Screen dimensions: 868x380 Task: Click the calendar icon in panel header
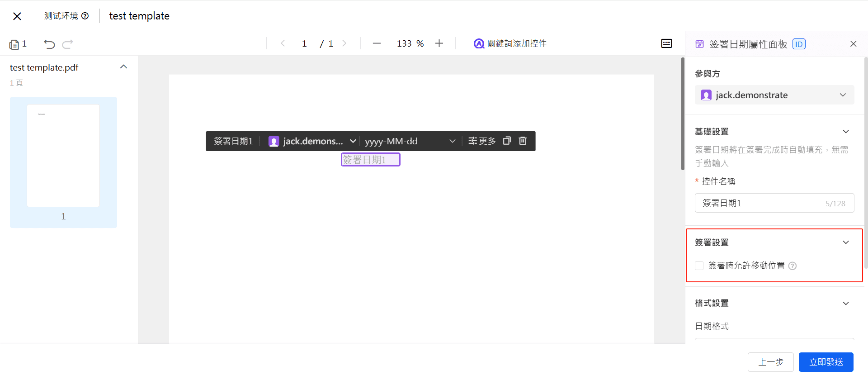pos(699,44)
